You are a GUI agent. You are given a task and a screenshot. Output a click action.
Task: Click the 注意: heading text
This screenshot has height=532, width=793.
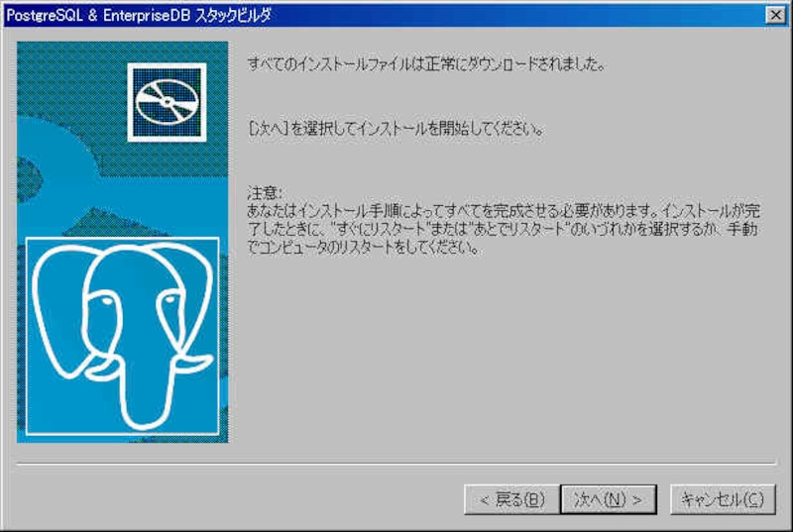pos(265,192)
